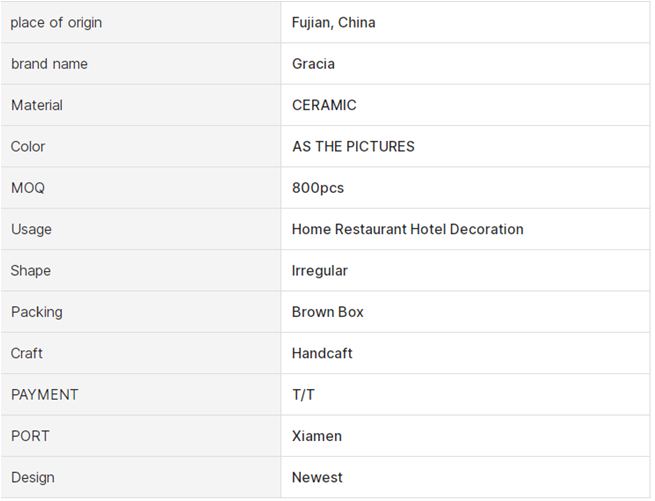Select the 'AS THE PICTURES' value
This screenshot has height=501, width=655.
tap(353, 146)
